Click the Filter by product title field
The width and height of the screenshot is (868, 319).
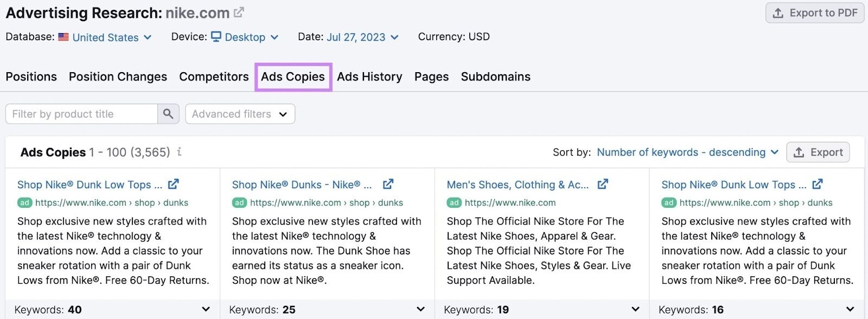click(81, 114)
